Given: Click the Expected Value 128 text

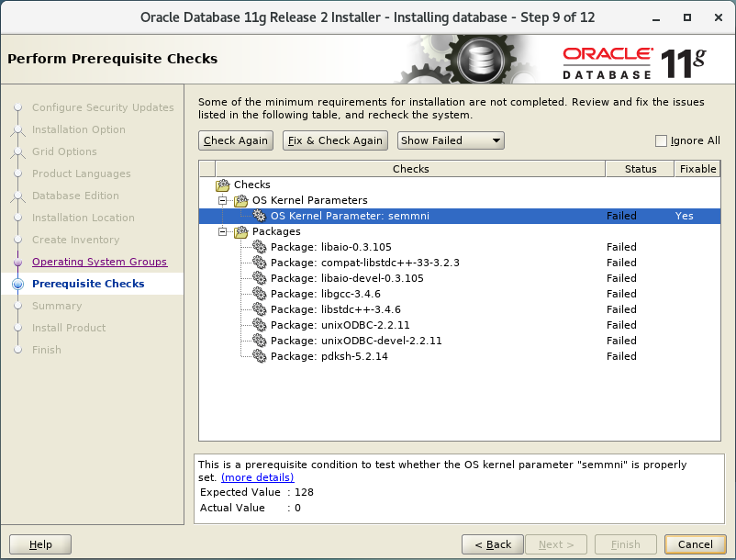Looking at the screenshot, I should click(x=257, y=492).
